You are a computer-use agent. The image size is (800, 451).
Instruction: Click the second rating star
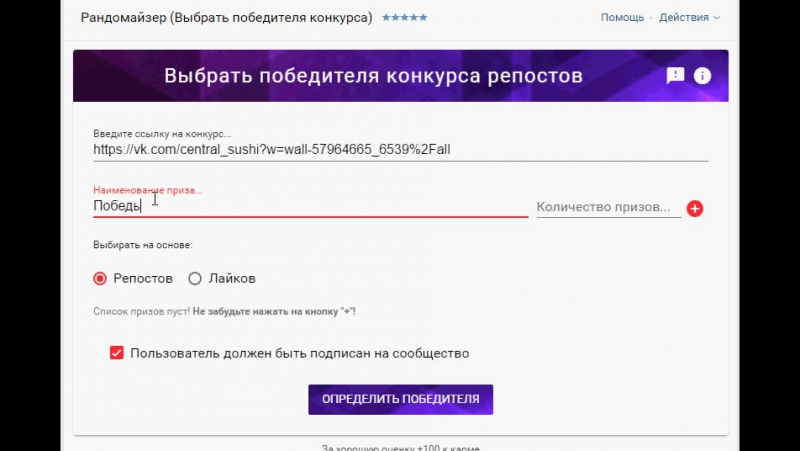tap(394, 18)
